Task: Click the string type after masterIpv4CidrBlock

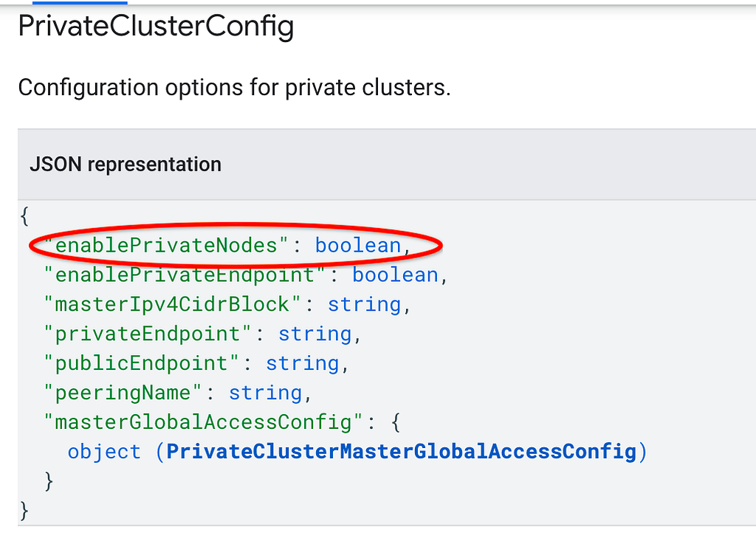Action: [365, 305]
